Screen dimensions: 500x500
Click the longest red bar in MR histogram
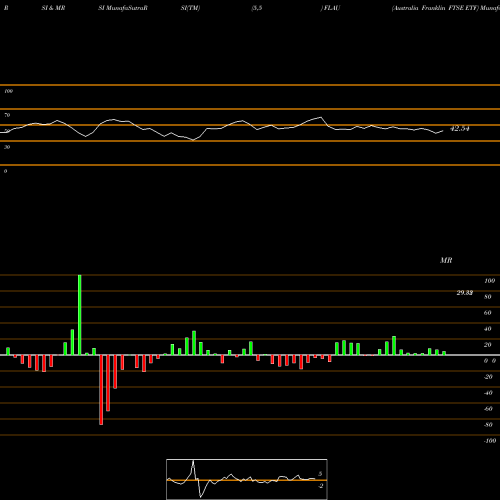(x=101, y=390)
